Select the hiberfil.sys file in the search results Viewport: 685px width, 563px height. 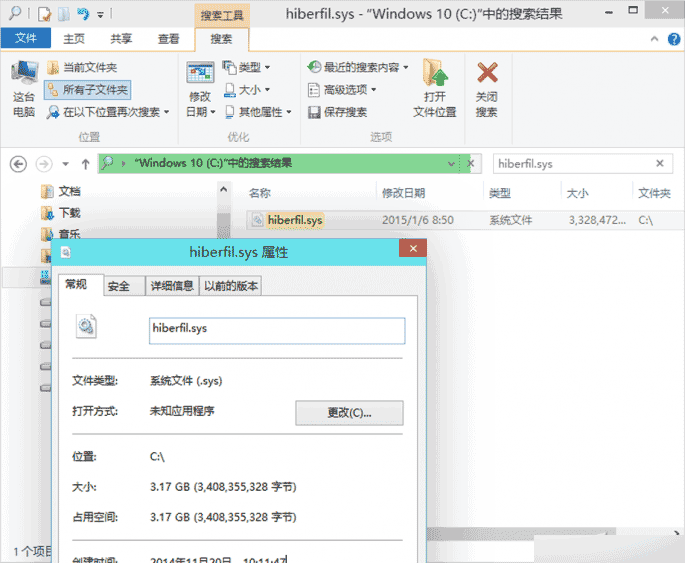(294, 220)
